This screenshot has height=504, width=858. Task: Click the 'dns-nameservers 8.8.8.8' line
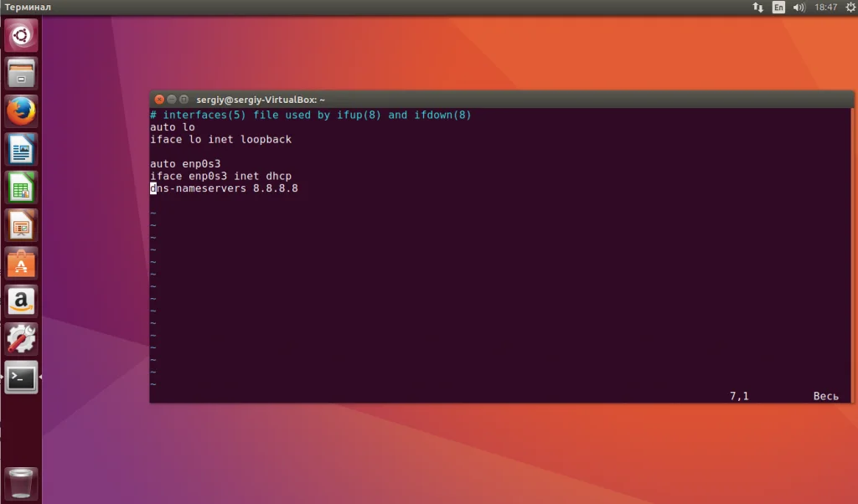(x=224, y=188)
